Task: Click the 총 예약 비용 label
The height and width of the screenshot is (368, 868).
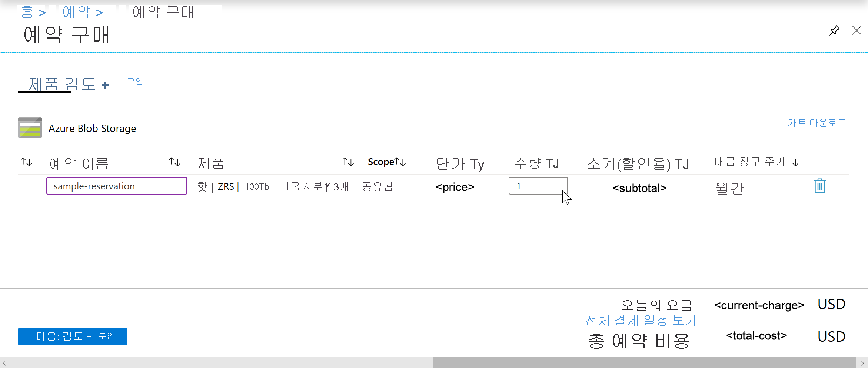Action: tap(639, 341)
